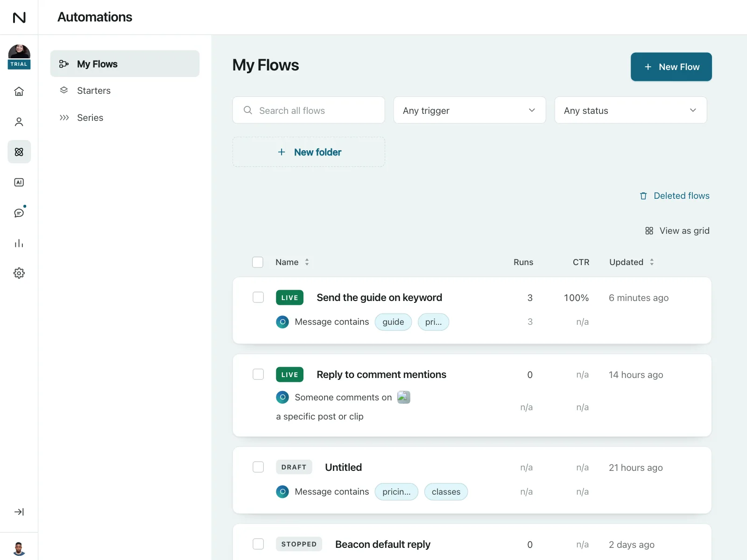Open Series section
The height and width of the screenshot is (560, 747).
pyautogui.click(x=125, y=118)
